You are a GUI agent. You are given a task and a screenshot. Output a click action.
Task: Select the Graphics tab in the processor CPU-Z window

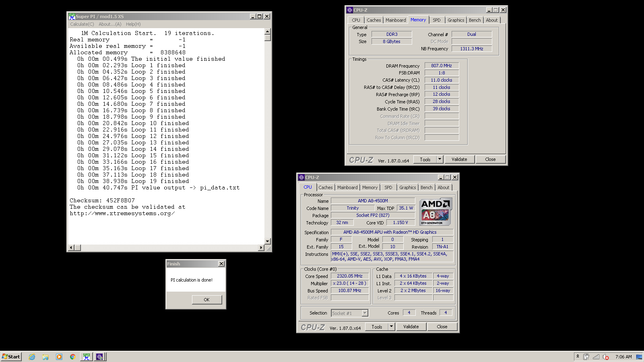click(408, 187)
